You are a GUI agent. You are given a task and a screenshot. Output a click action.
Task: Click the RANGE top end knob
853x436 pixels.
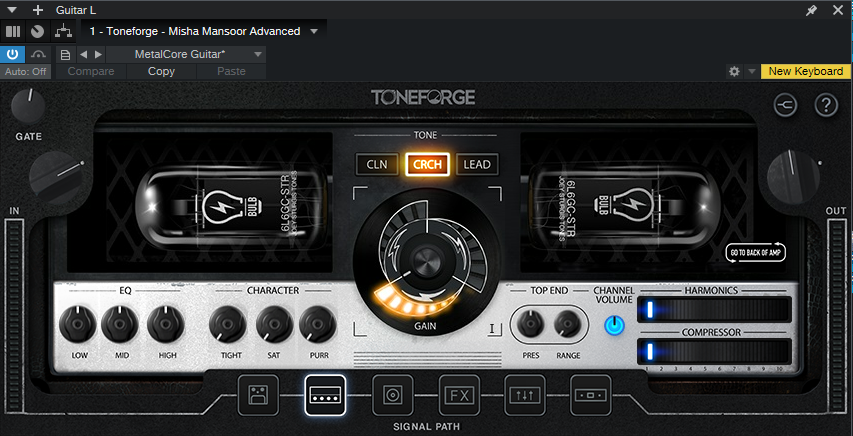pos(567,325)
